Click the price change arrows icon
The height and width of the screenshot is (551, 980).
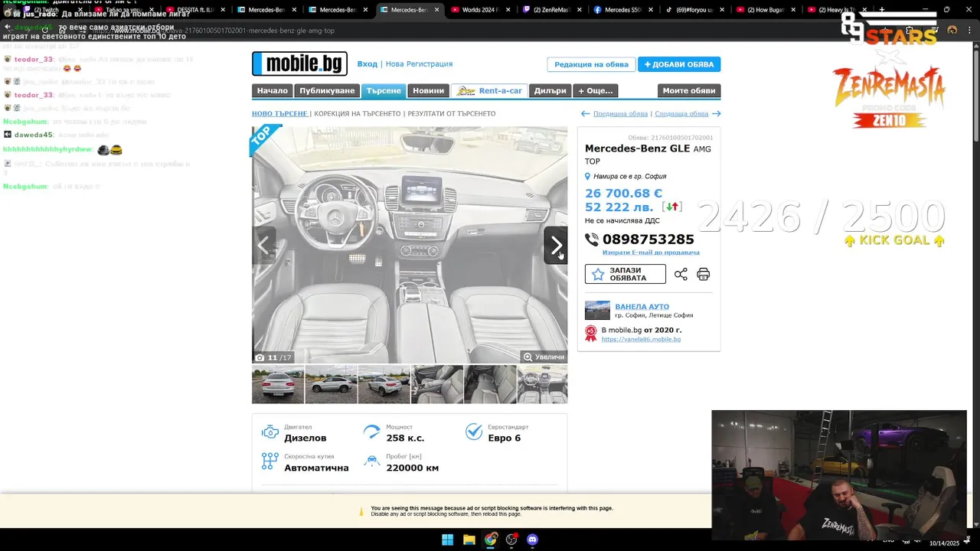point(672,207)
